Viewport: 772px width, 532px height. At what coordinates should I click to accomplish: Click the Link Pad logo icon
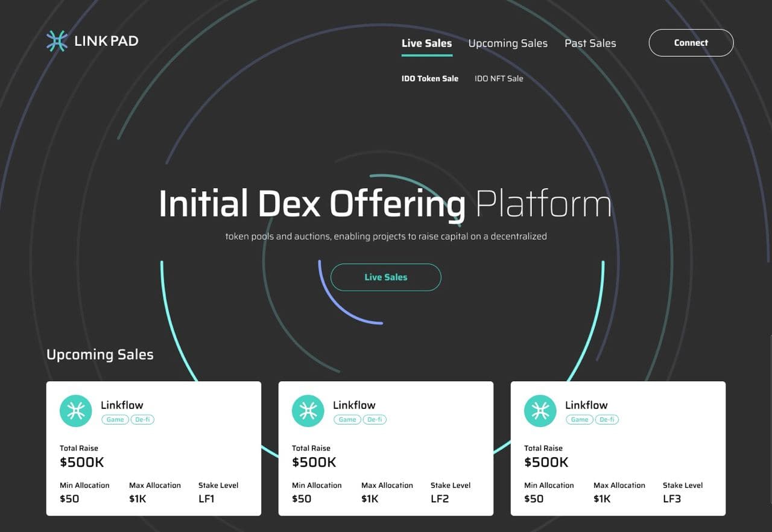pyautogui.click(x=57, y=41)
